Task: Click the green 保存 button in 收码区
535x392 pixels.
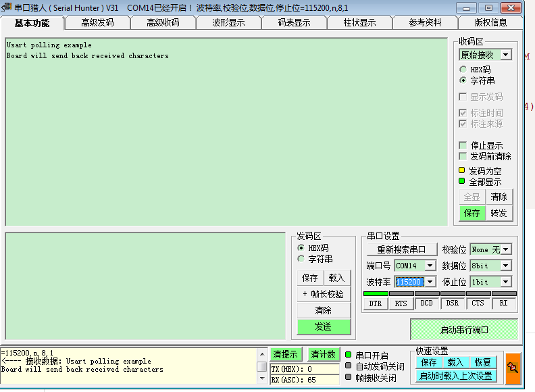Action: pos(472,213)
